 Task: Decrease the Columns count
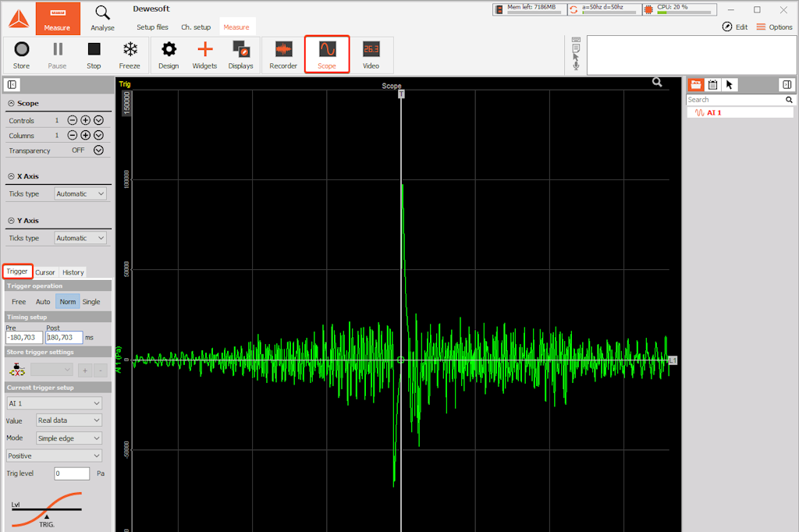[x=73, y=135]
